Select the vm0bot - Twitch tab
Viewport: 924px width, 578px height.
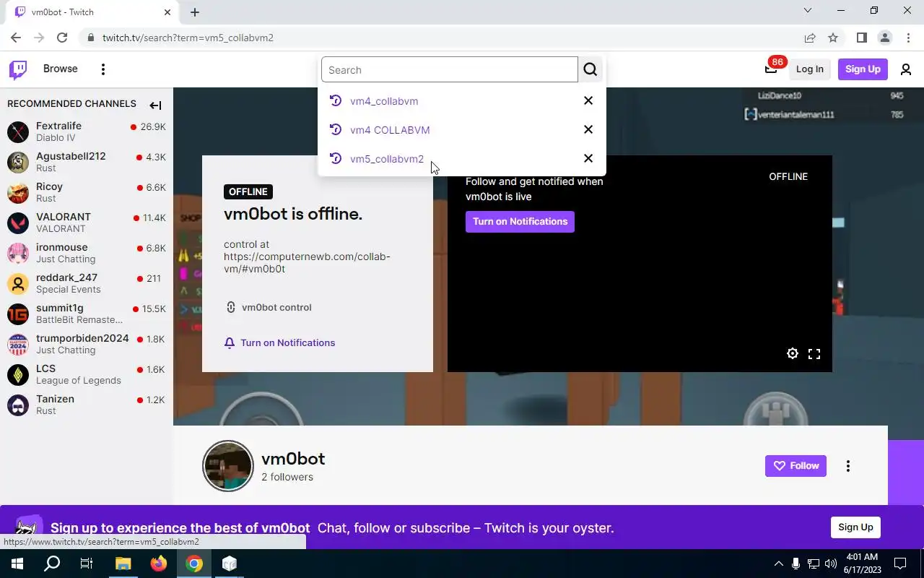92,12
